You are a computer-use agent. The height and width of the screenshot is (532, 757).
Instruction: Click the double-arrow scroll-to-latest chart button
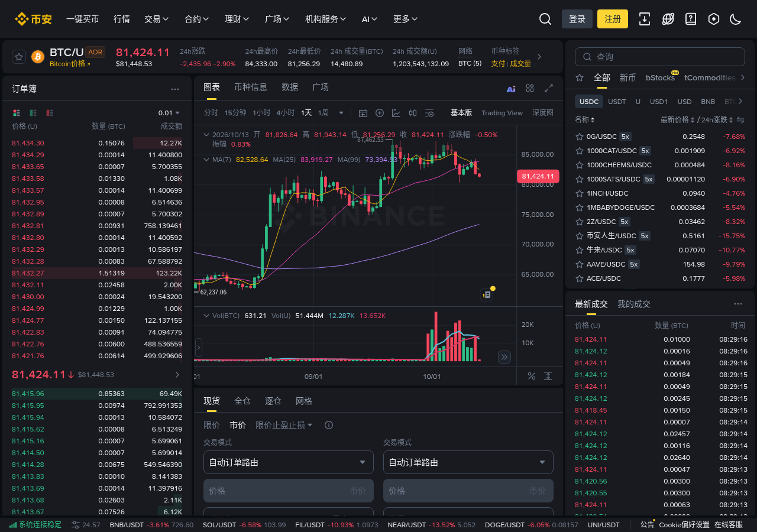(504, 356)
